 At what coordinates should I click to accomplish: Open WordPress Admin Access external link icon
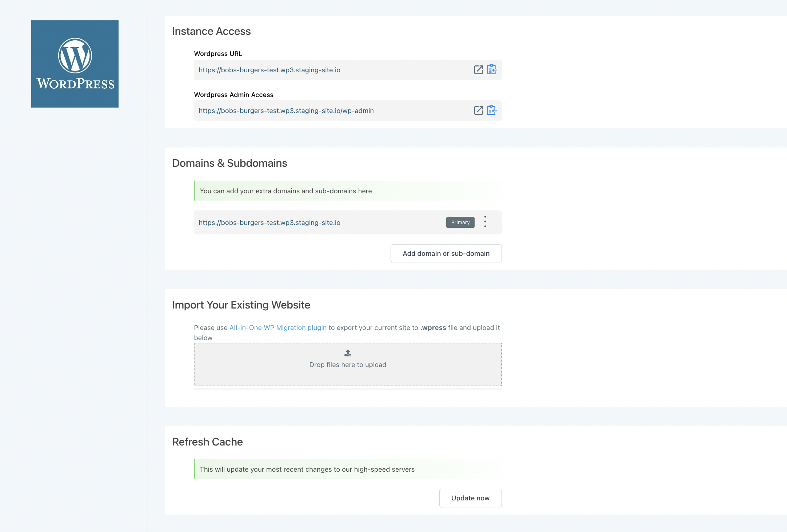[x=478, y=110]
